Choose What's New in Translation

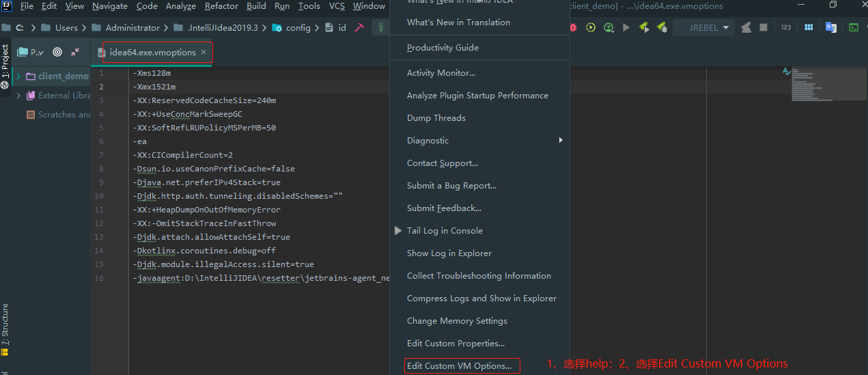tap(458, 23)
